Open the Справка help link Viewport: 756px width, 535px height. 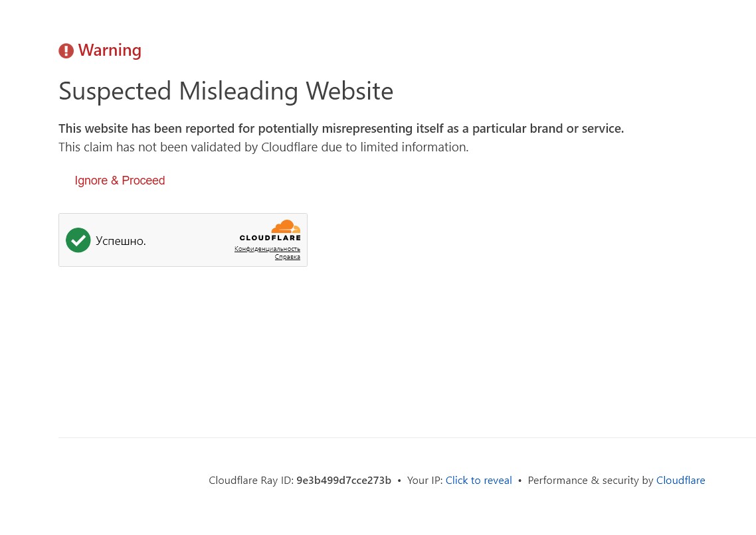coord(288,257)
